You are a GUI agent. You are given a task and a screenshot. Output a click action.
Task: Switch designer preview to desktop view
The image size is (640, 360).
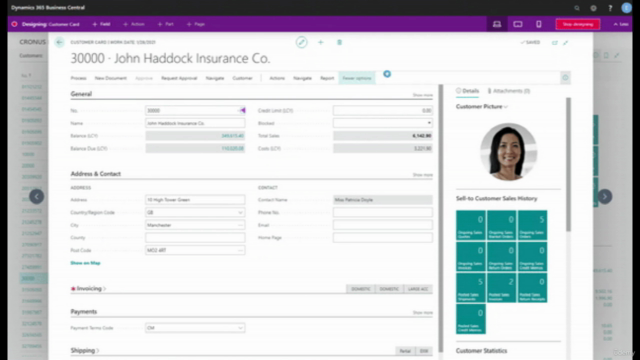(497, 24)
